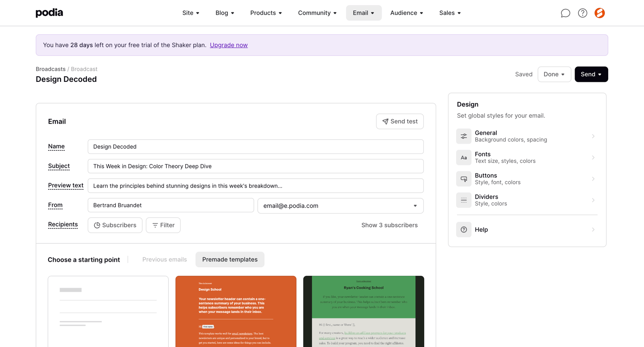Open the Done dropdown button
Image resolution: width=644 pixels, height=347 pixels.
(x=554, y=74)
